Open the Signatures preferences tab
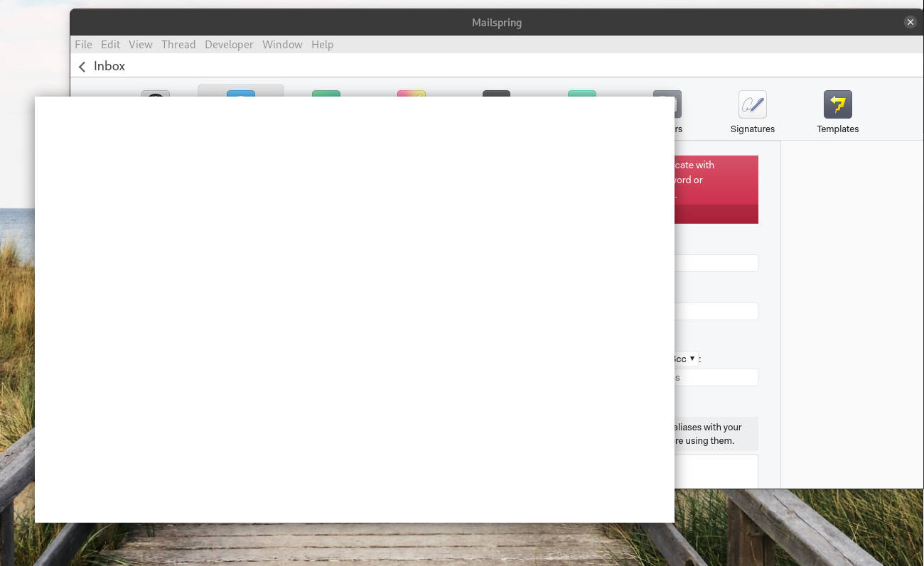Viewport: 924px width, 566px height. (752, 112)
